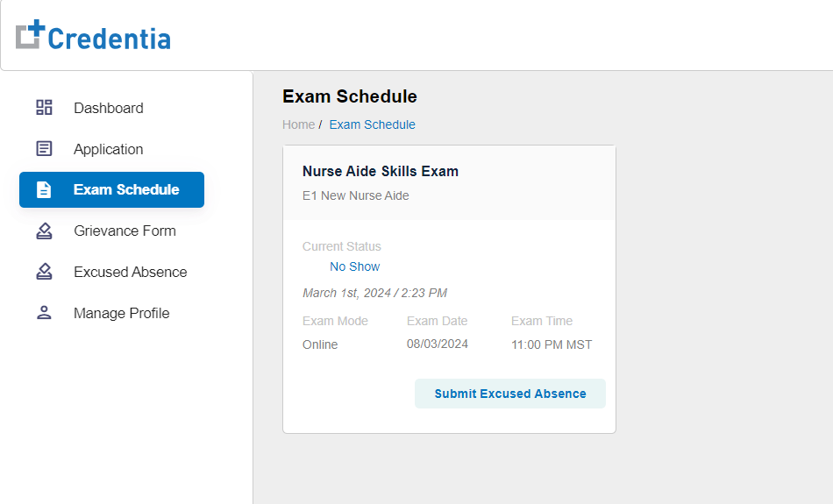
Task: Click the exam date 08/03/2024
Action: tap(438, 344)
